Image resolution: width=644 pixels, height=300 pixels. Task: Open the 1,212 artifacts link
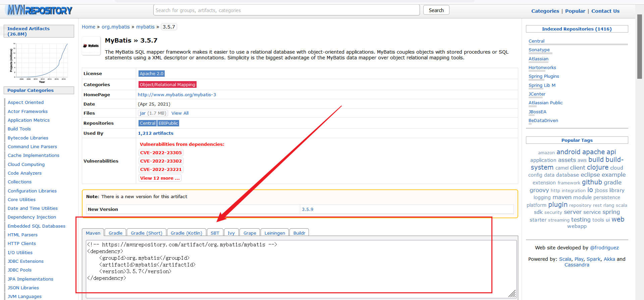point(156,133)
